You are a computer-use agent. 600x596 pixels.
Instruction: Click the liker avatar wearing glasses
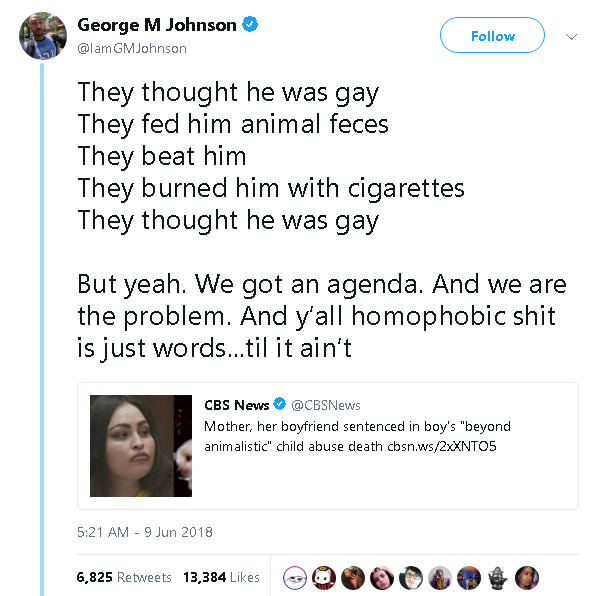(411, 577)
